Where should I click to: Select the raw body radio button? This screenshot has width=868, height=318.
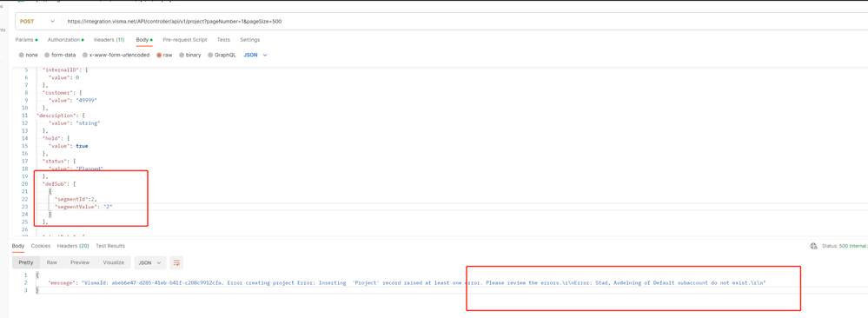159,56
